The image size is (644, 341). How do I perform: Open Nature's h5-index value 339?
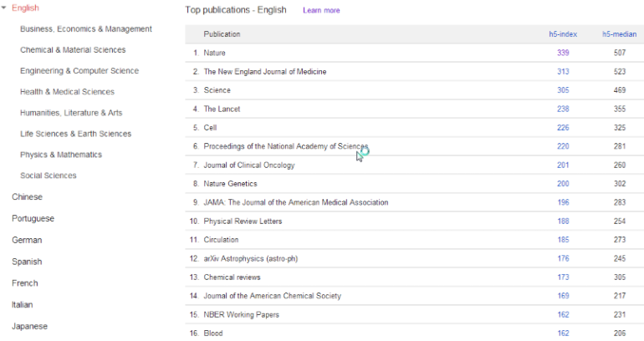[x=563, y=53]
